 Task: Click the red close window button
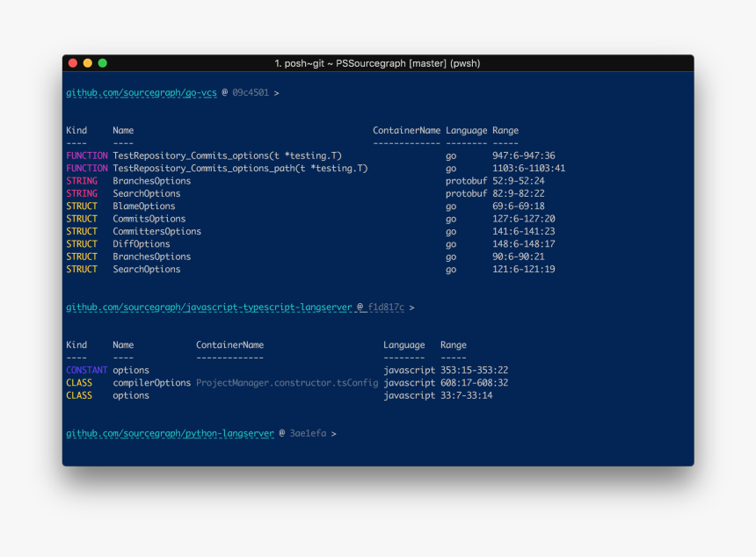[74, 63]
